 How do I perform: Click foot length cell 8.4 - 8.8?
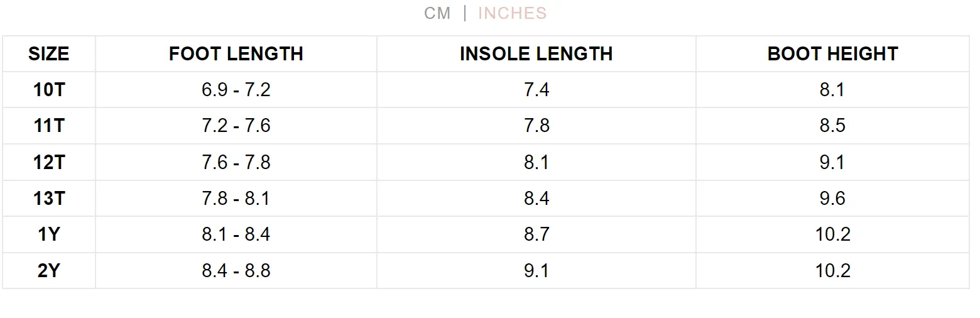[236, 271]
